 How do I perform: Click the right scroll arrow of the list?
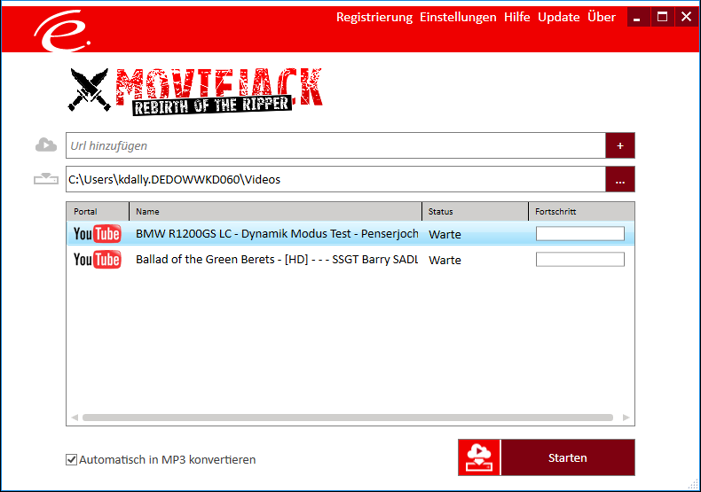(626, 417)
